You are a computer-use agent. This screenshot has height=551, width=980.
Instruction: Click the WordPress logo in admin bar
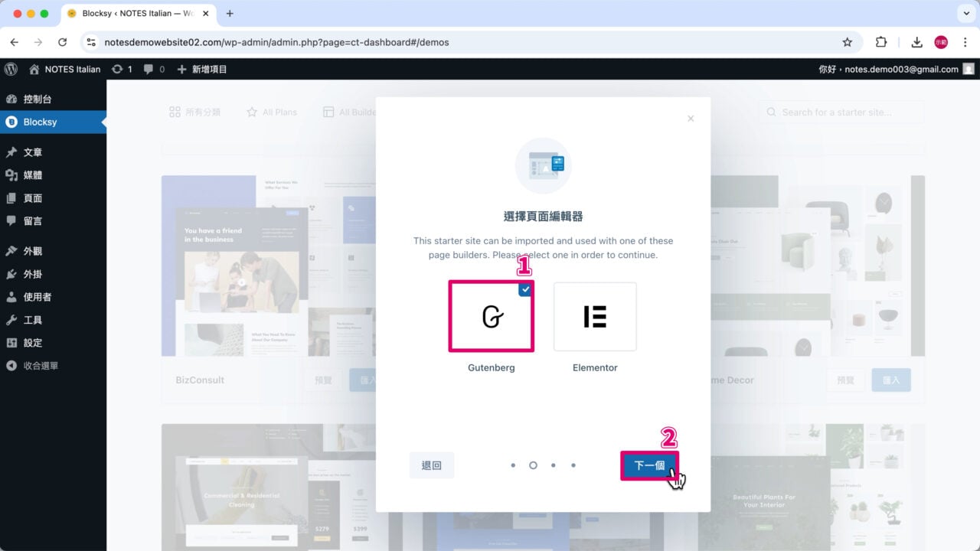tap(10, 69)
